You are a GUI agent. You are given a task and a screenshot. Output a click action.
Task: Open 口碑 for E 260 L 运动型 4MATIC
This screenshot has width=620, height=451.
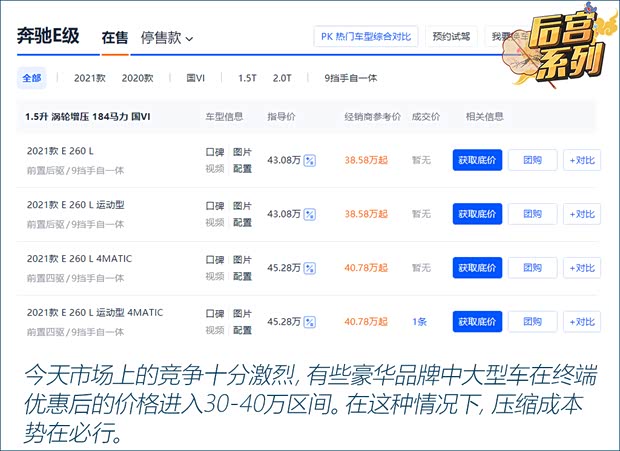pyautogui.click(x=215, y=313)
